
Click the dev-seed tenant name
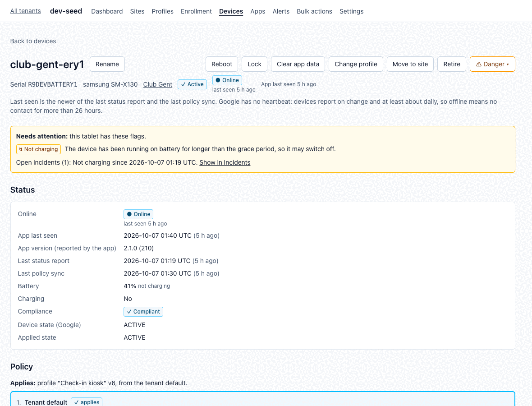pyautogui.click(x=66, y=11)
